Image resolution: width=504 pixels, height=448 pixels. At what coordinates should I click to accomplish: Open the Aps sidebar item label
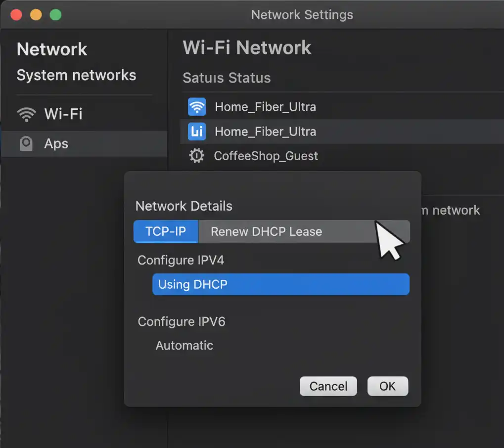(x=56, y=144)
